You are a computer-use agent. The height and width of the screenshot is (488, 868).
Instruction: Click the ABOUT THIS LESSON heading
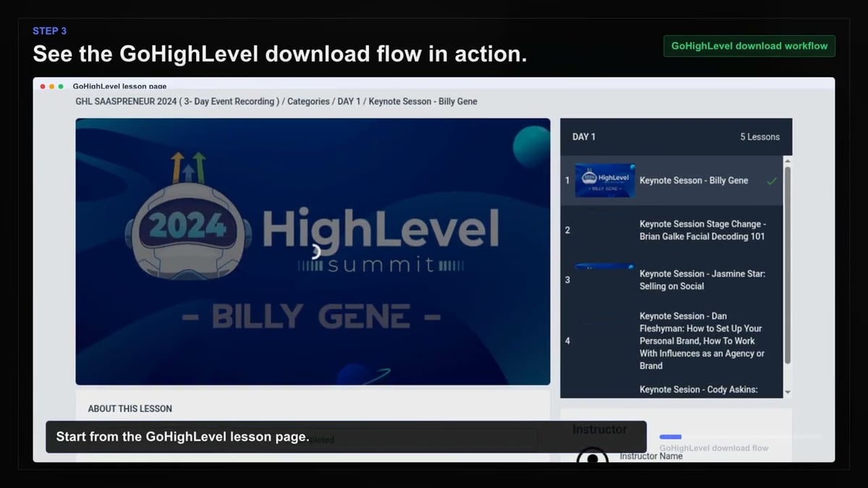coord(130,408)
